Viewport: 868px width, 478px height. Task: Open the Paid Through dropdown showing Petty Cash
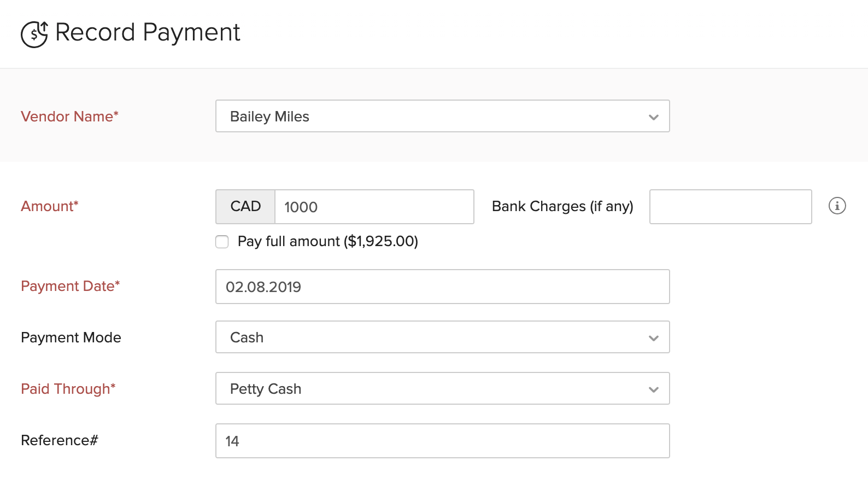[x=442, y=388]
